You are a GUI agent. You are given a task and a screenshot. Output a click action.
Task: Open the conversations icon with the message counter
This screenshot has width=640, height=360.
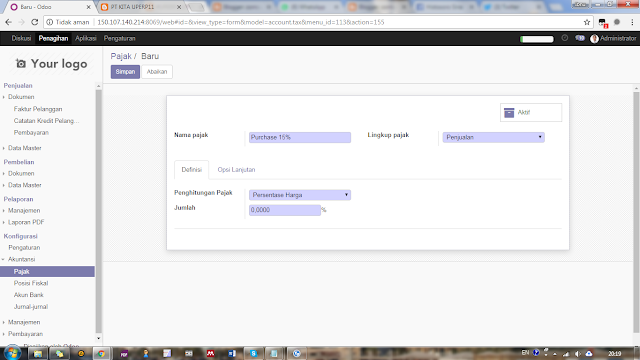click(x=580, y=38)
